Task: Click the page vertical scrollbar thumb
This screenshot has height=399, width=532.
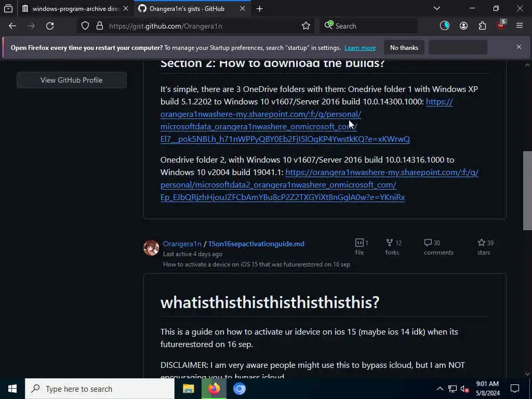Action: pyautogui.click(x=527, y=190)
